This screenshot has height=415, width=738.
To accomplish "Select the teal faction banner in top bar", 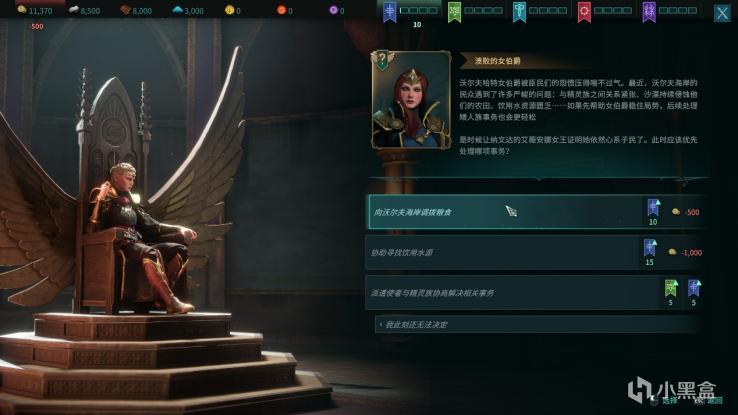I will [x=519, y=12].
